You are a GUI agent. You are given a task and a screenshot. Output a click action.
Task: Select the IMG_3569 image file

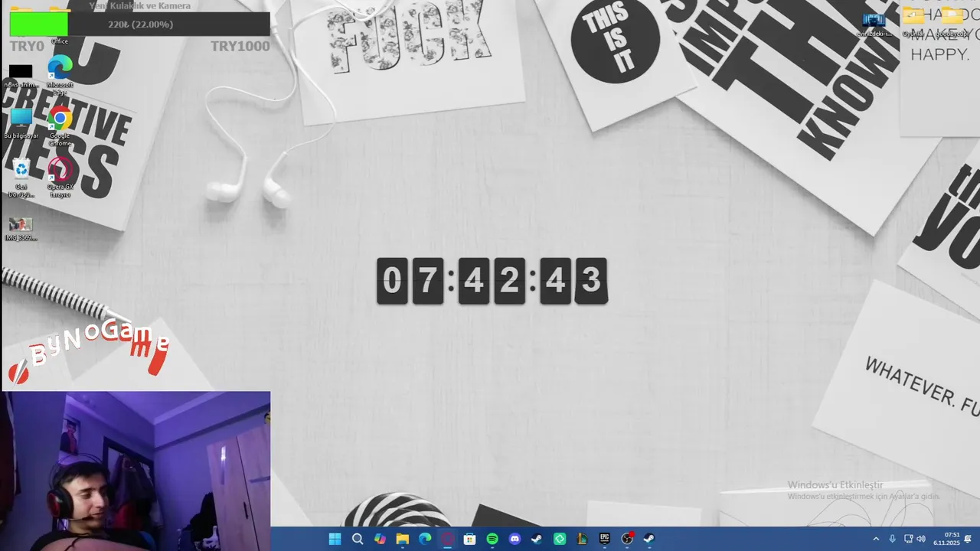coord(21,230)
